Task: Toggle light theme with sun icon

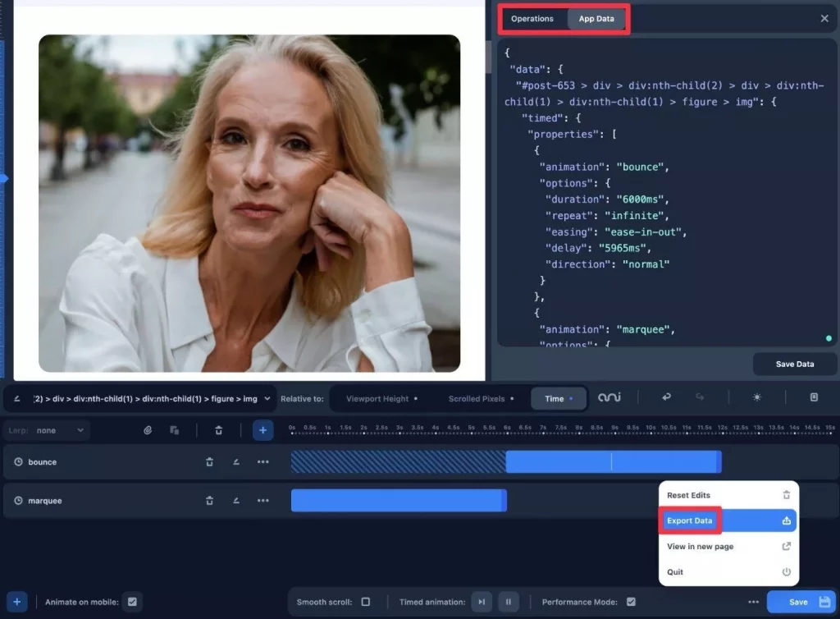Action: [756, 398]
